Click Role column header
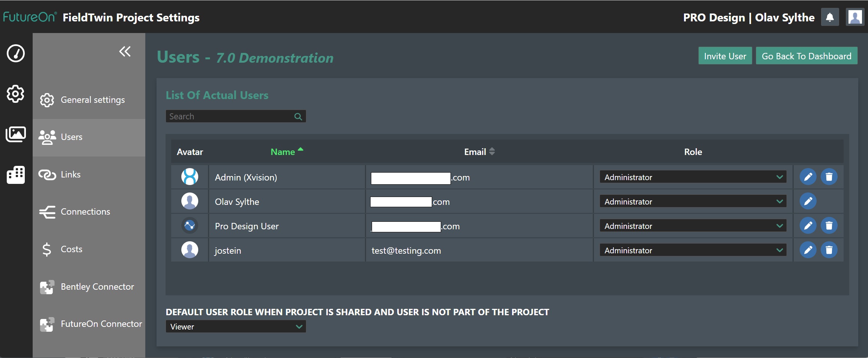The width and height of the screenshot is (868, 358). (693, 152)
